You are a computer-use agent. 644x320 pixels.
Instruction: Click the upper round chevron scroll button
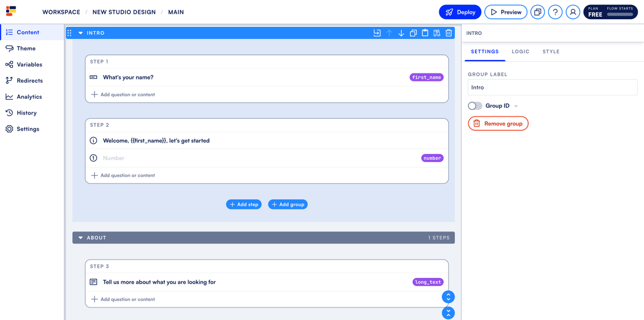point(448,296)
